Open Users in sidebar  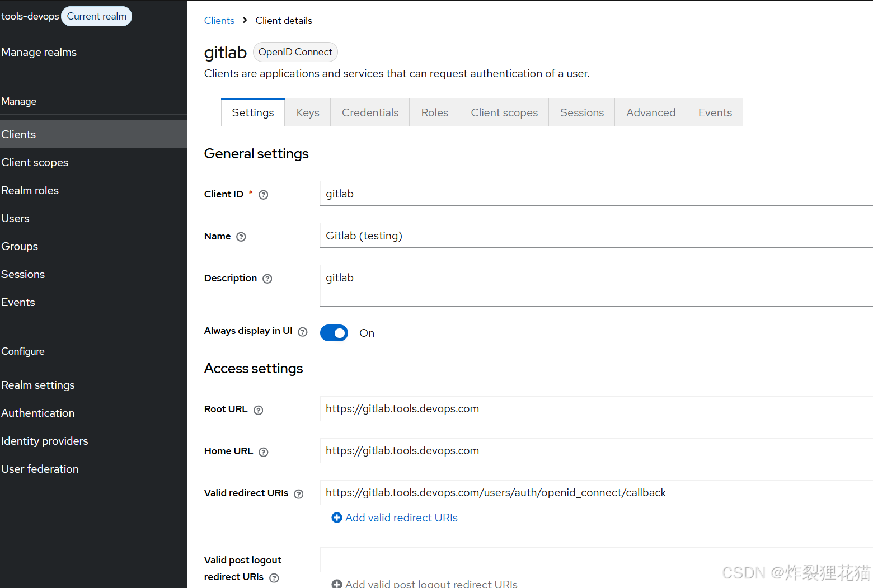point(93,218)
